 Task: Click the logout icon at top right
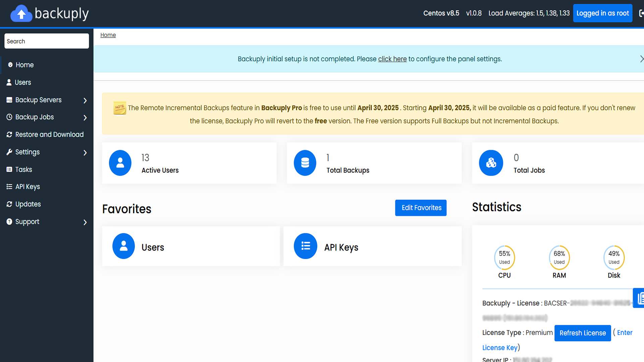click(x=641, y=13)
